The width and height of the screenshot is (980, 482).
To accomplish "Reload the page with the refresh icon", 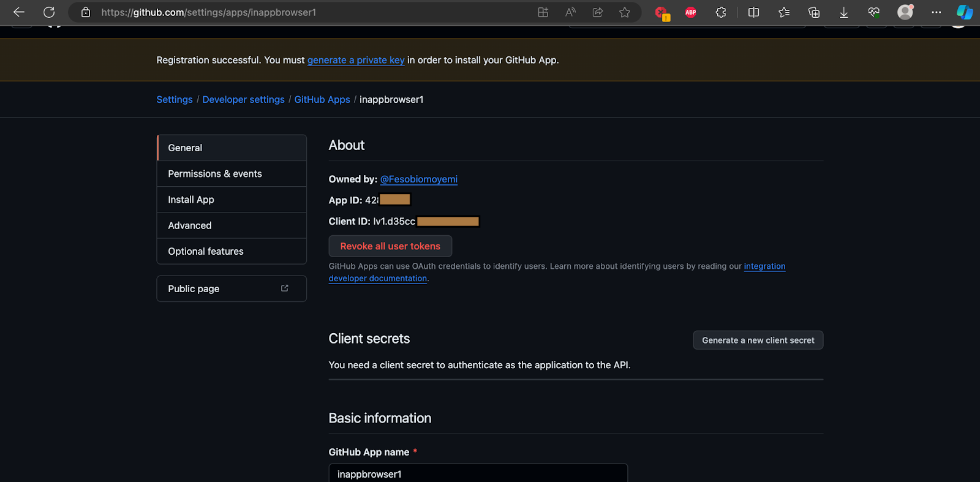I will coord(49,12).
